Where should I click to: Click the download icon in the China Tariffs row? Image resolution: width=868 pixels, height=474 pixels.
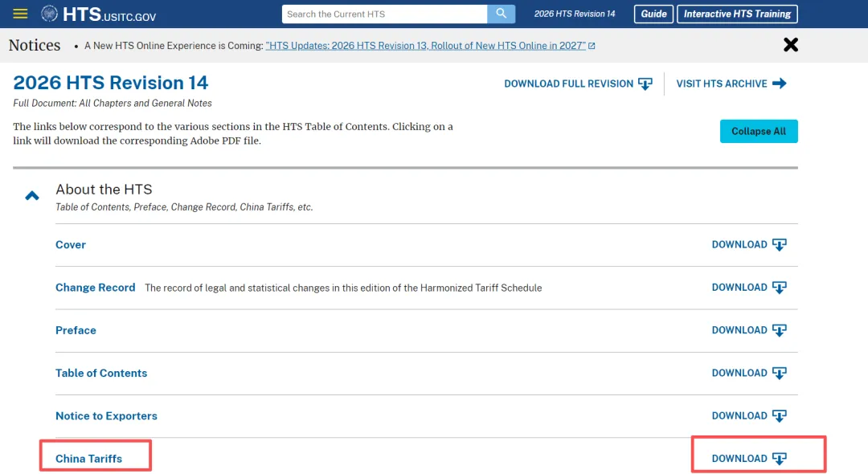pyautogui.click(x=780, y=459)
